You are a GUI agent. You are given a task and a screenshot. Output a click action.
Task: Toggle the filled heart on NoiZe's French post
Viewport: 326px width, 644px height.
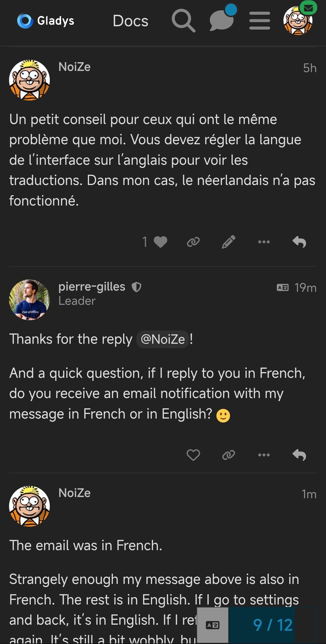160,242
